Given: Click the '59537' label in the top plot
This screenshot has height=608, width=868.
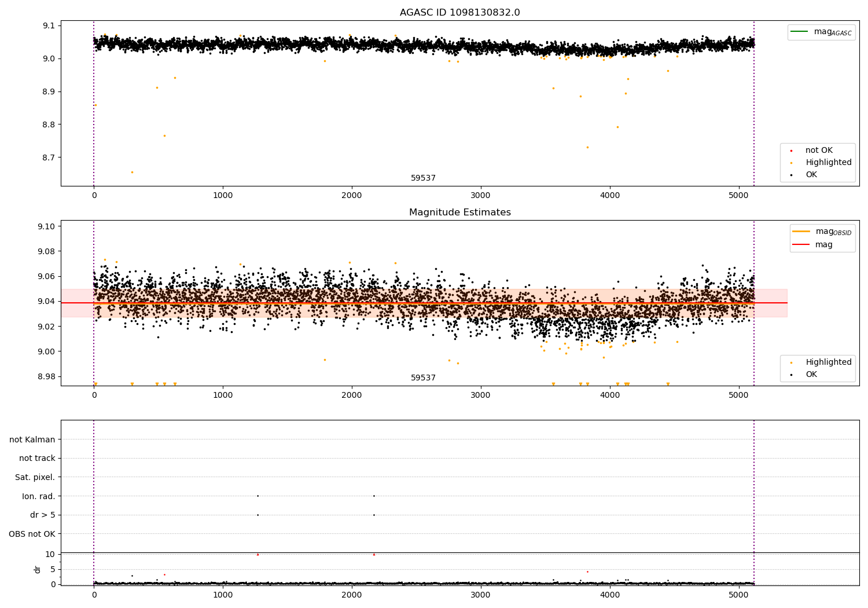Looking at the screenshot, I should coord(423,178).
